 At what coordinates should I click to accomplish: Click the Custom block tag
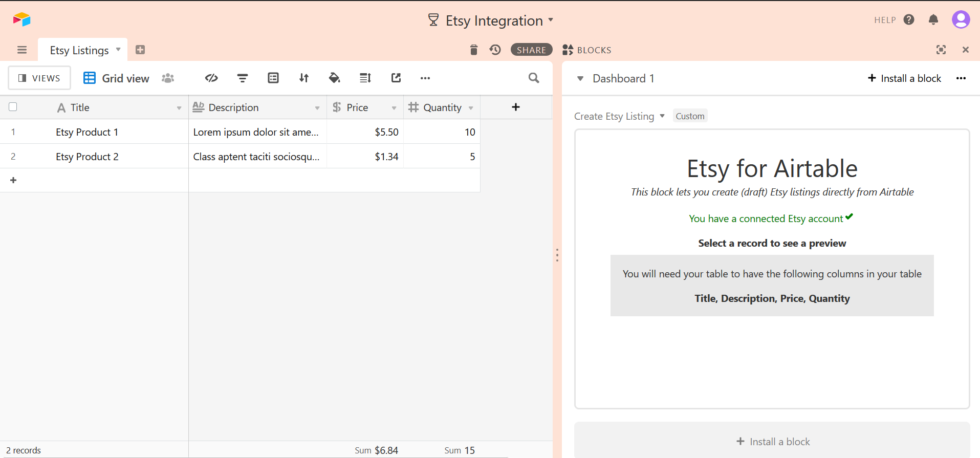pyautogui.click(x=690, y=116)
